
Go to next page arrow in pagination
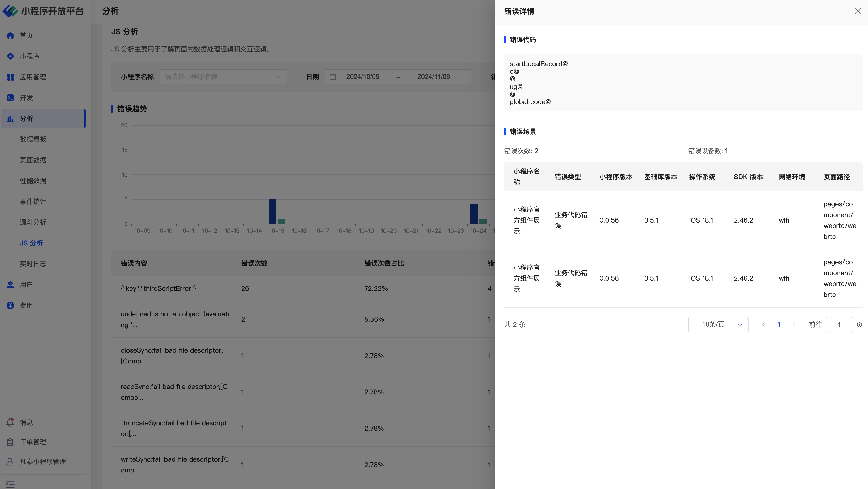794,325
